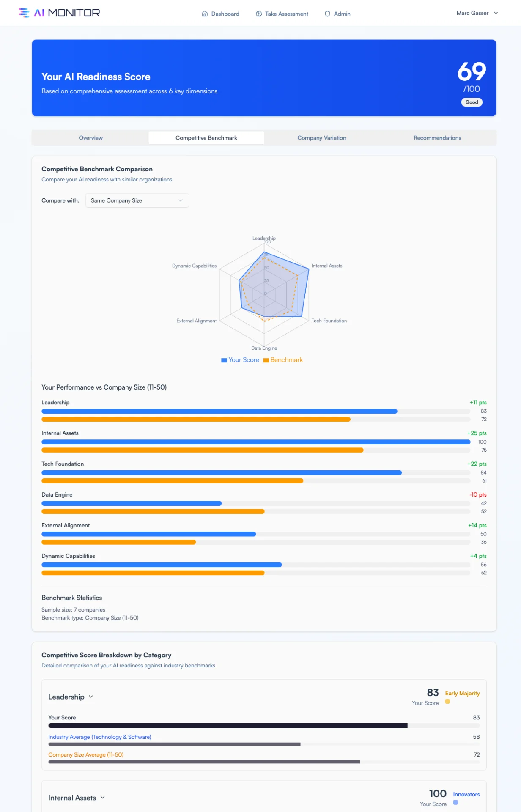Click the Leadership blue progress bar

coord(219,411)
